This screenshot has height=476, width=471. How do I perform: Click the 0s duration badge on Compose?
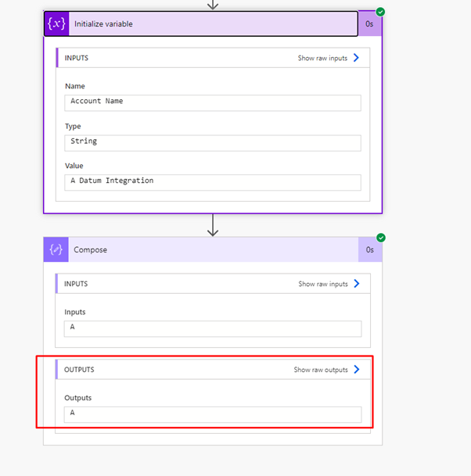pos(370,249)
